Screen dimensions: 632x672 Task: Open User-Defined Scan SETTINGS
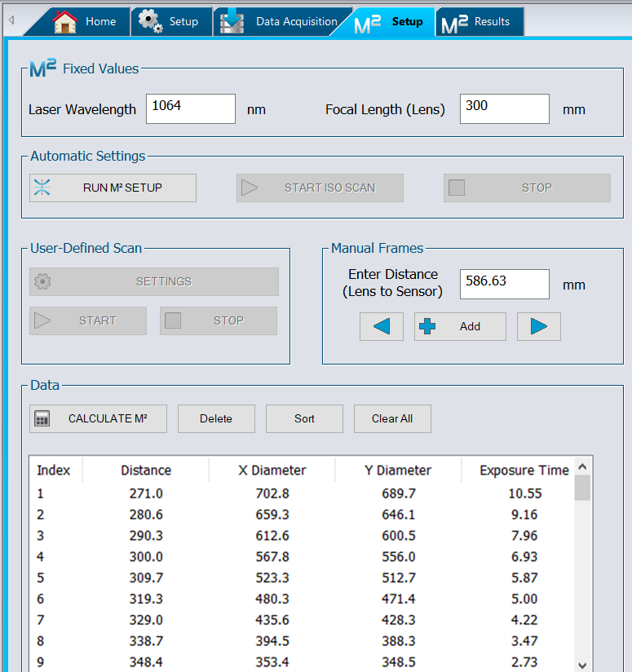154,281
